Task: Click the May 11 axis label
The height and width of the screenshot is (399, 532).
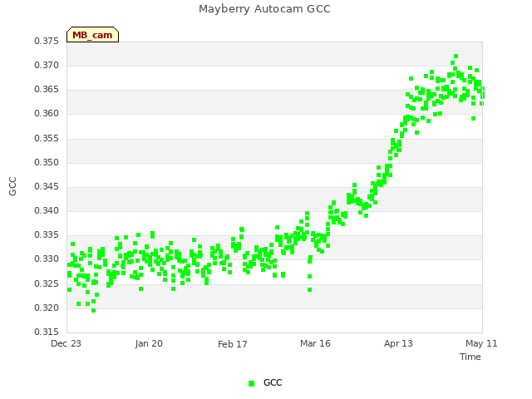Action: 481,343
